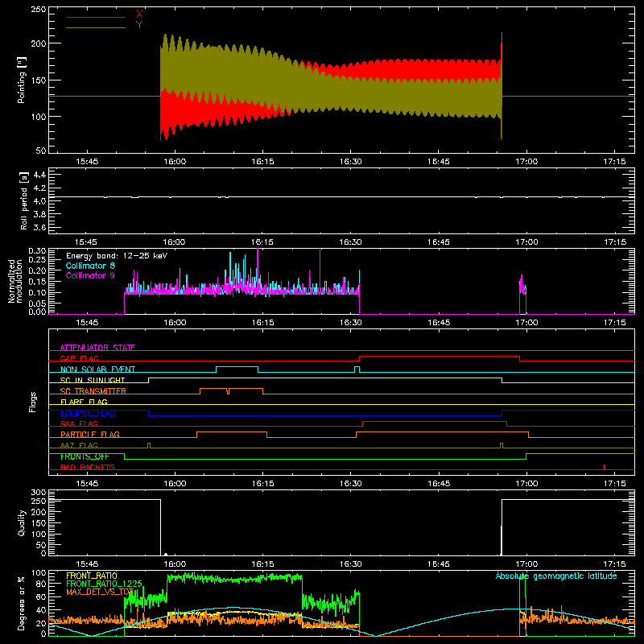Click the 'AAZ_FLAG' label
Image resolution: width=644 pixels, height=644 pixels.
coord(79,445)
